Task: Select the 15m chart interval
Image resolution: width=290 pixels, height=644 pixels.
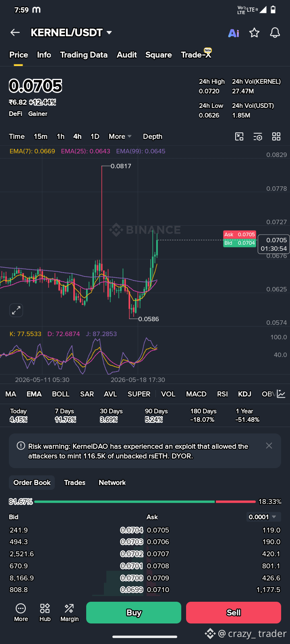Action: coord(40,136)
